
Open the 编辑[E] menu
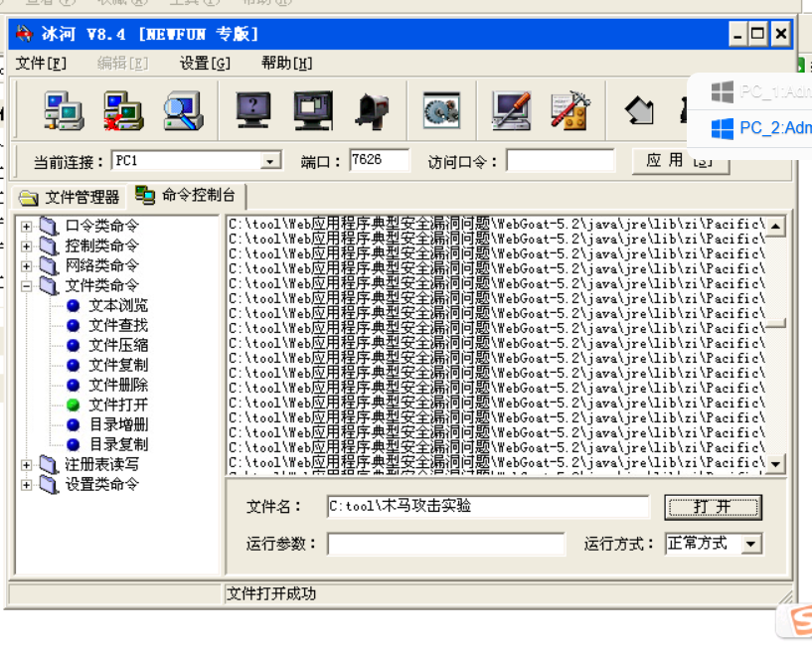coord(122,64)
